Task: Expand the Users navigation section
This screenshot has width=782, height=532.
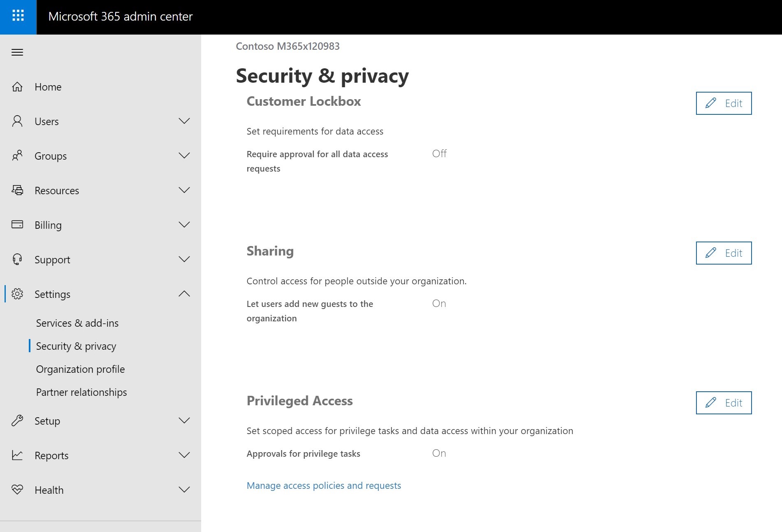Action: 184,121
